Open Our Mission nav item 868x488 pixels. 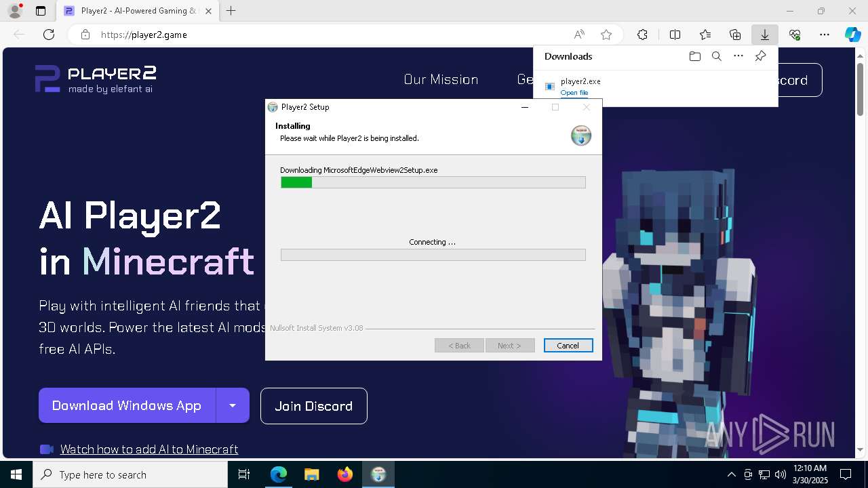pyautogui.click(x=441, y=79)
